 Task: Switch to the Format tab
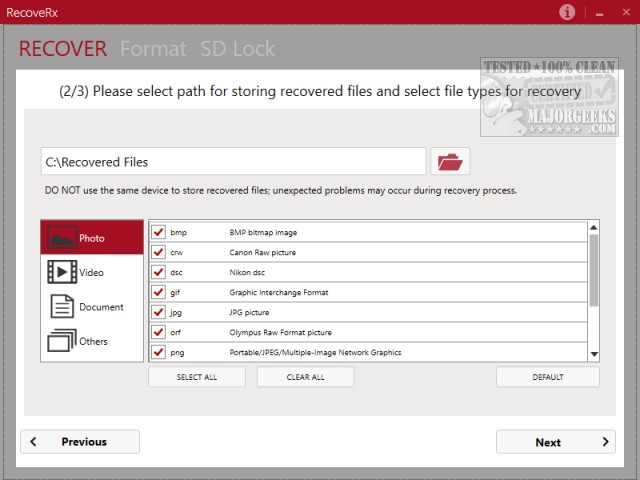point(153,49)
